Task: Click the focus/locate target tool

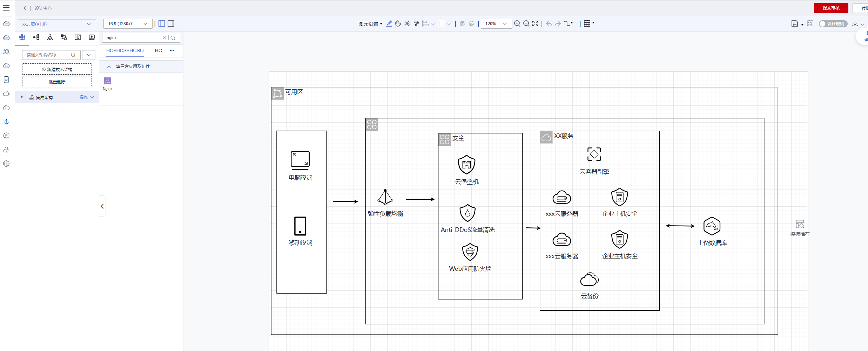Action: 407,23
